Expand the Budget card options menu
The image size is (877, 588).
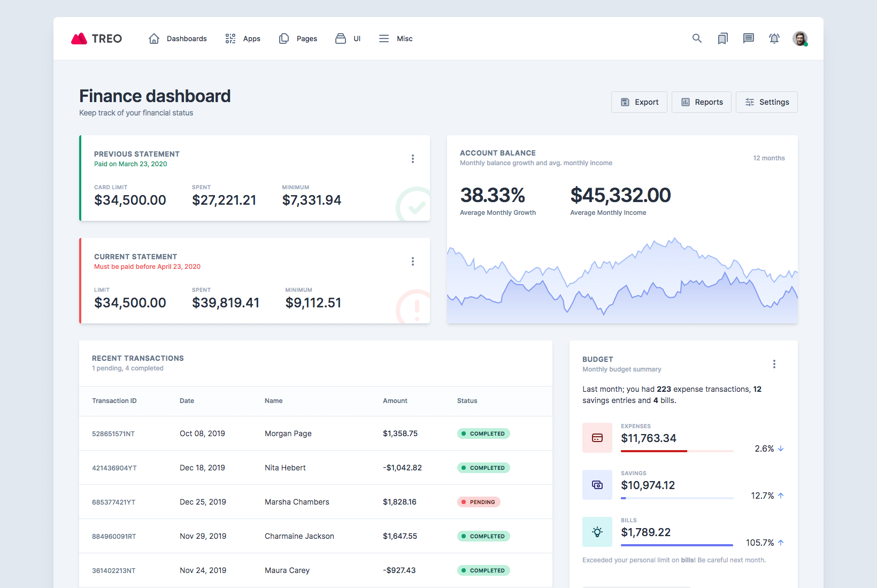(774, 364)
